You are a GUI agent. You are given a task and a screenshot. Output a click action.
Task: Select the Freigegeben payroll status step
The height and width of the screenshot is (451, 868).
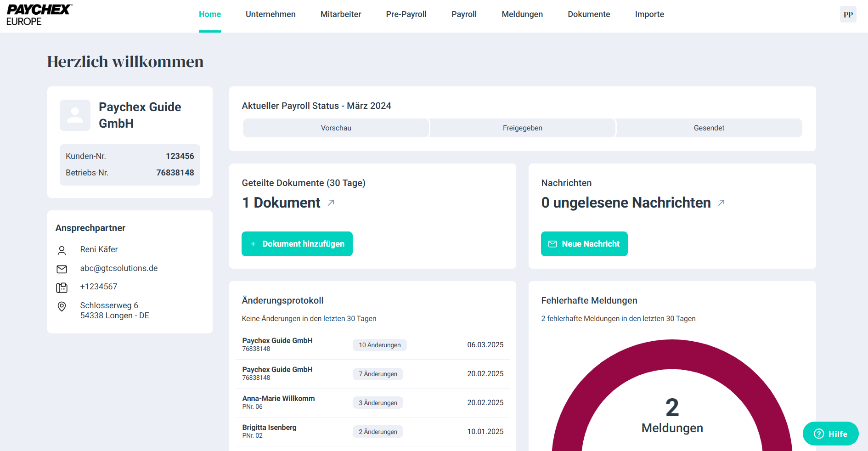tap(522, 128)
